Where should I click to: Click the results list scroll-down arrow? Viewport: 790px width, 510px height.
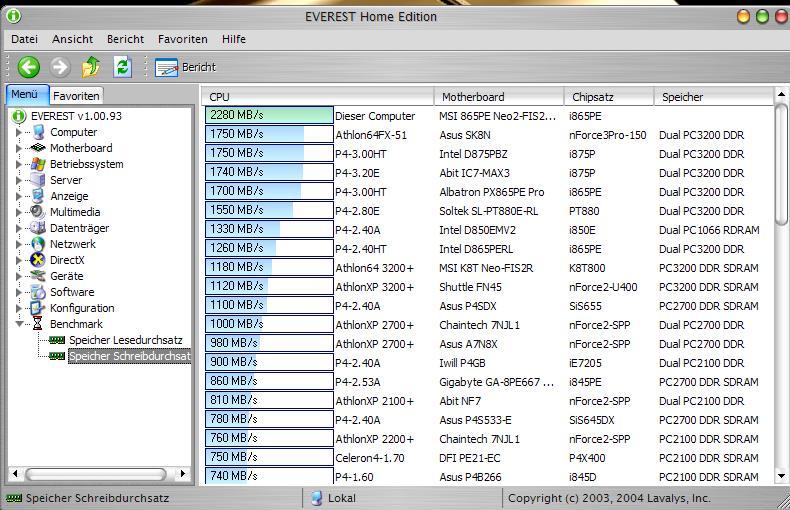point(781,475)
